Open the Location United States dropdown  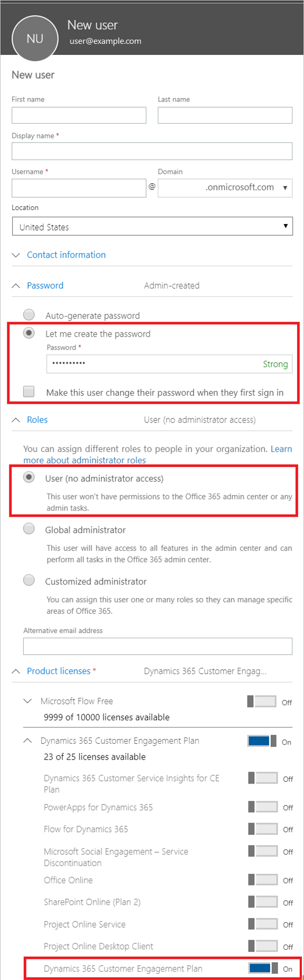tap(152, 227)
